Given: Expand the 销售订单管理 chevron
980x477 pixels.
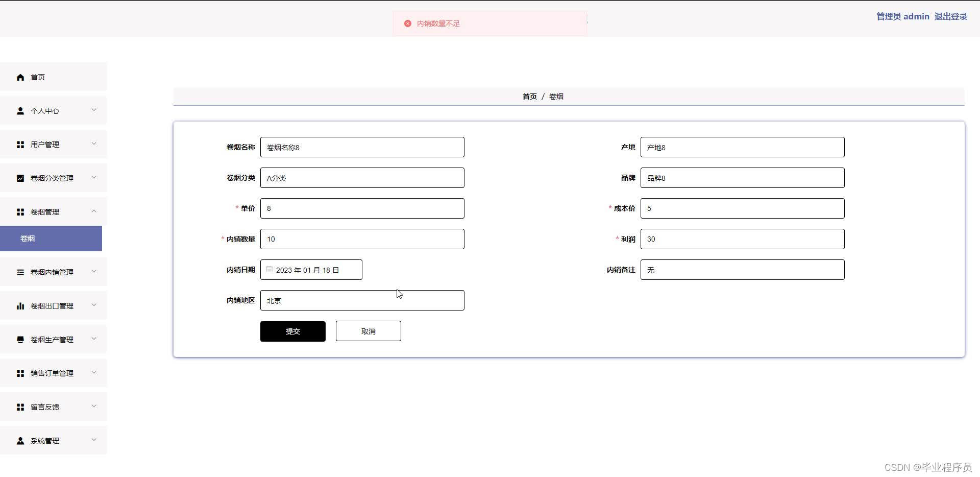Looking at the screenshot, I should coord(94,372).
